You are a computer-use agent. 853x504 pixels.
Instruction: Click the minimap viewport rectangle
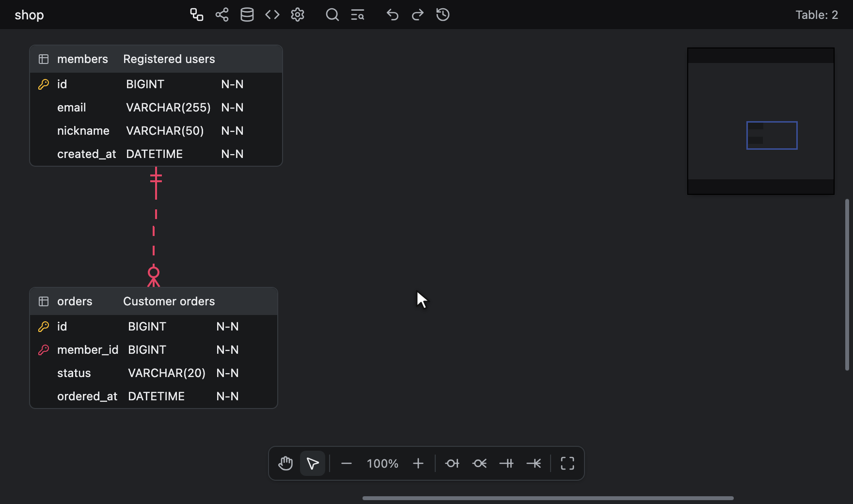click(772, 135)
